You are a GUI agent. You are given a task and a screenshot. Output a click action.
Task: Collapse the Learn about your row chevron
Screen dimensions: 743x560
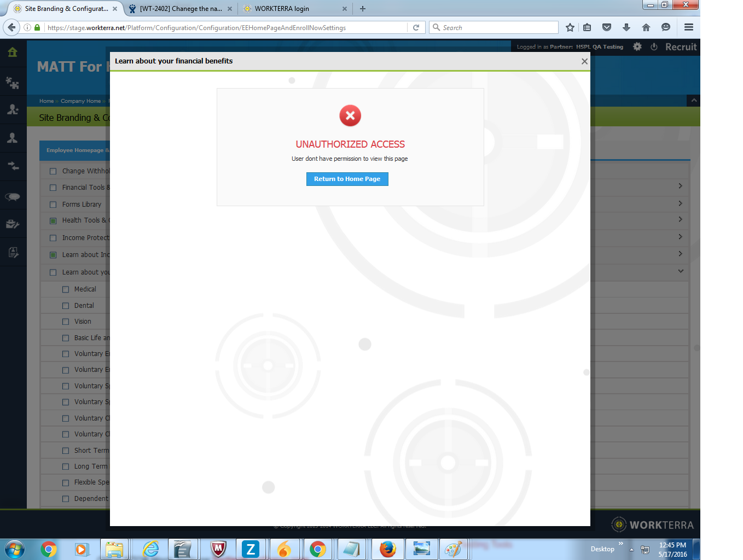click(x=681, y=271)
